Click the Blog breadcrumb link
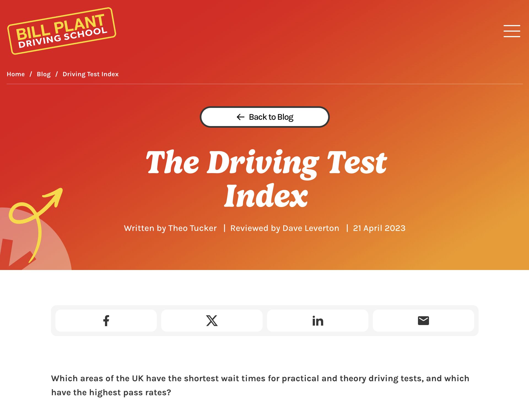The image size is (529, 420). coord(43,74)
